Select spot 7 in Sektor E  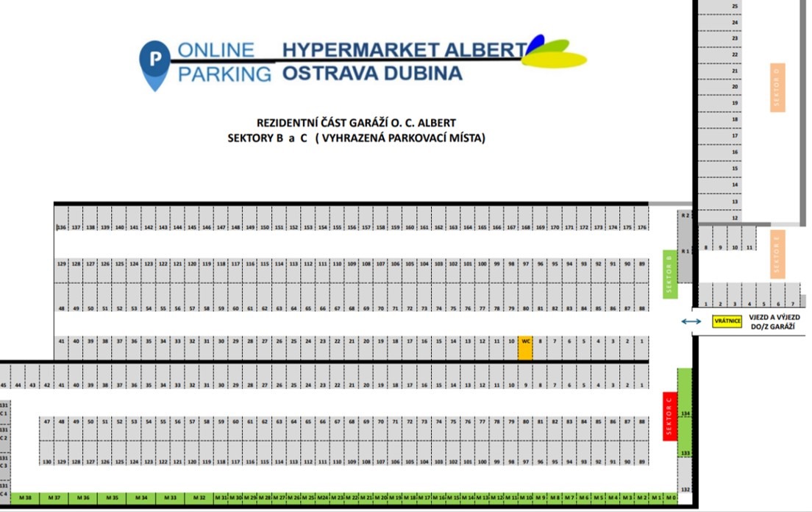pos(792,295)
